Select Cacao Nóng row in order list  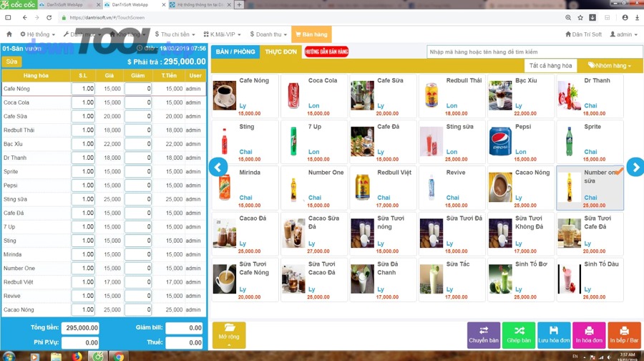(104, 309)
